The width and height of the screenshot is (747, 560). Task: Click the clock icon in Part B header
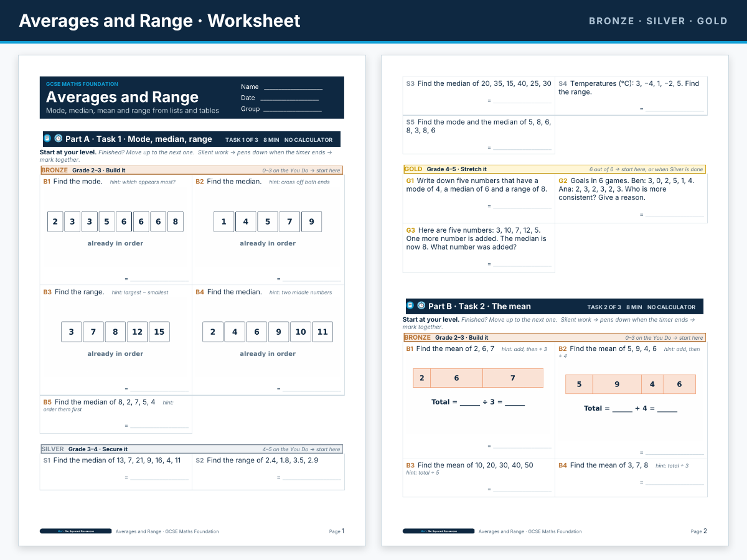point(421,306)
